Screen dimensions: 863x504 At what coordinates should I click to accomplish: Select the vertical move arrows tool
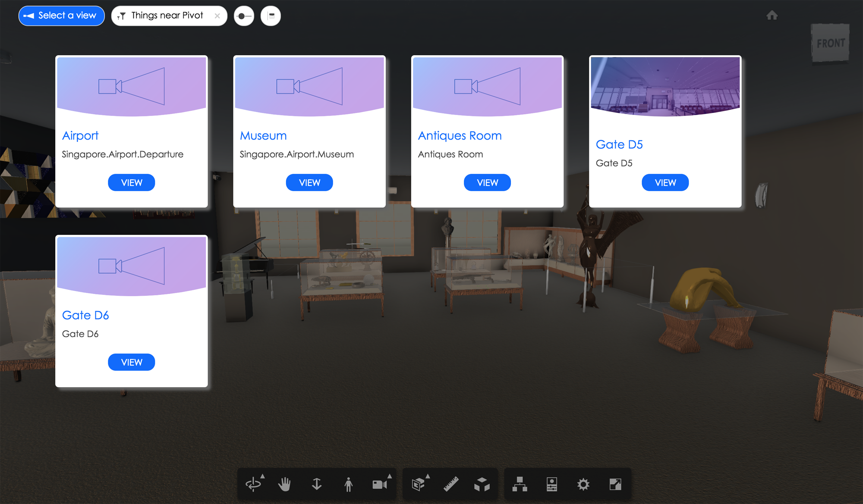pyautogui.click(x=317, y=484)
